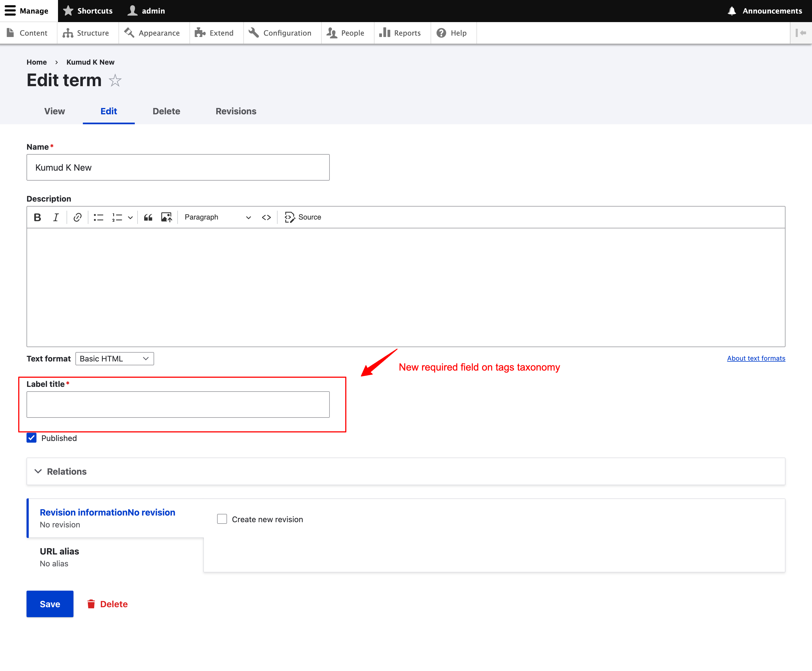Viewport: 812px width, 671px height.
Task: Add Edit term page to shortcuts star
Action: click(x=115, y=80)
